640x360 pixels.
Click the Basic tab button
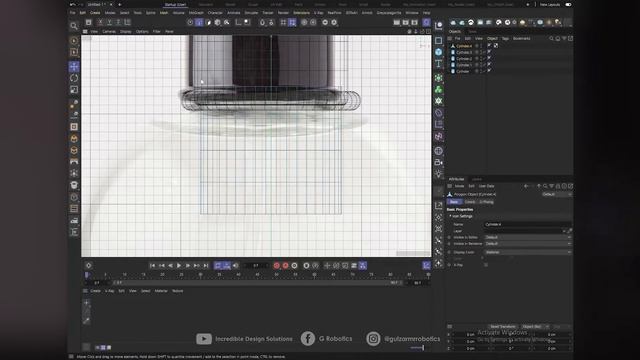(454, 202)
